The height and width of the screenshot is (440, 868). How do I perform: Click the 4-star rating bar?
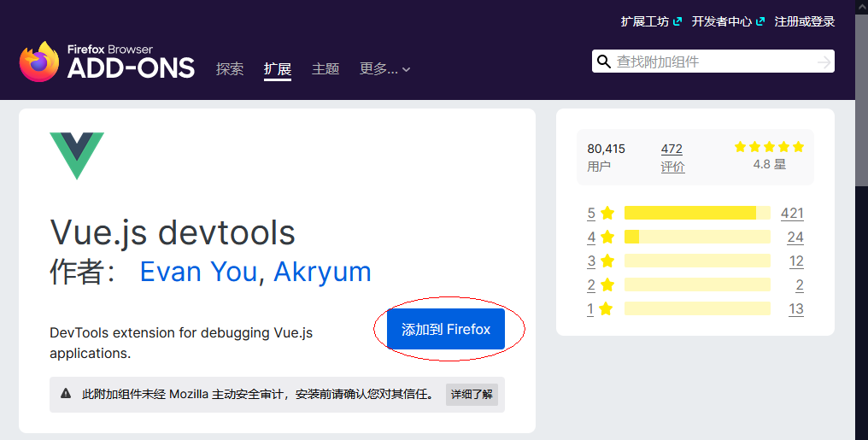pos(697,237)
